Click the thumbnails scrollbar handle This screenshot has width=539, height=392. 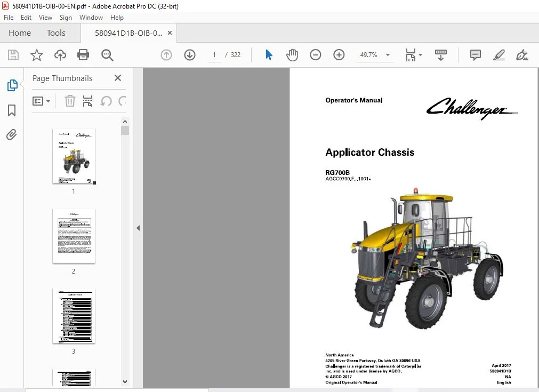125,130
